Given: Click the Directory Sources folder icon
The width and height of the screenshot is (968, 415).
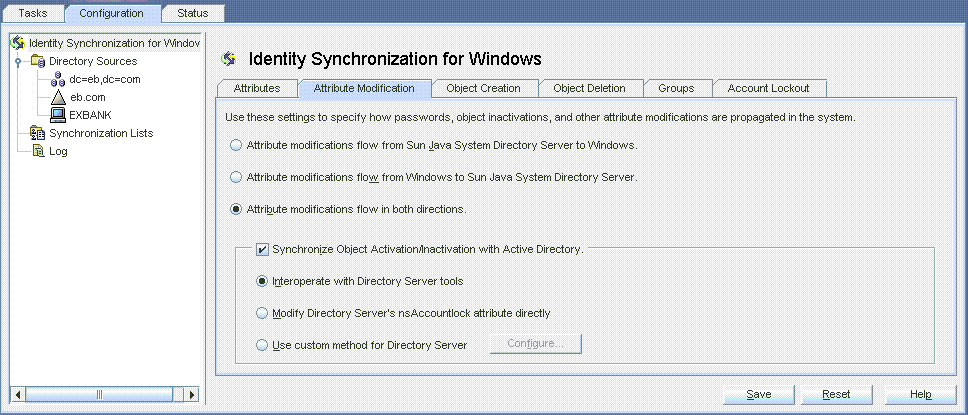Looking at the screenshot, I should pos(38,61).
